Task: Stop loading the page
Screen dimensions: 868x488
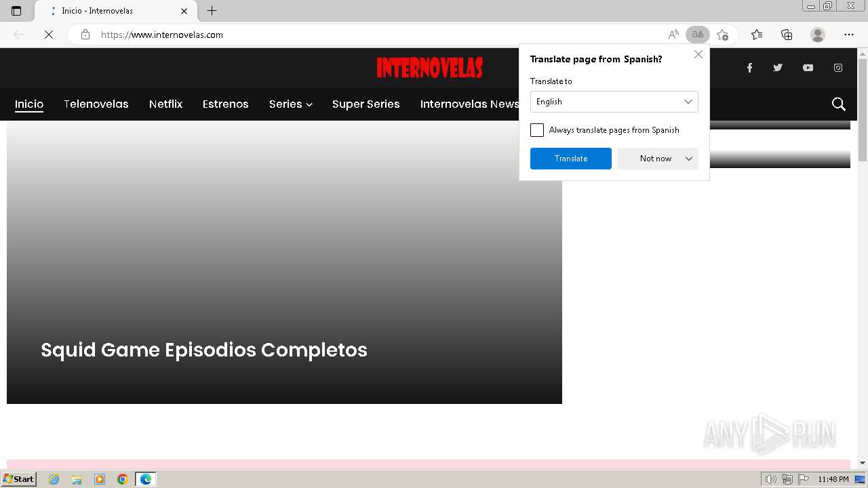Action: point(48,35)
